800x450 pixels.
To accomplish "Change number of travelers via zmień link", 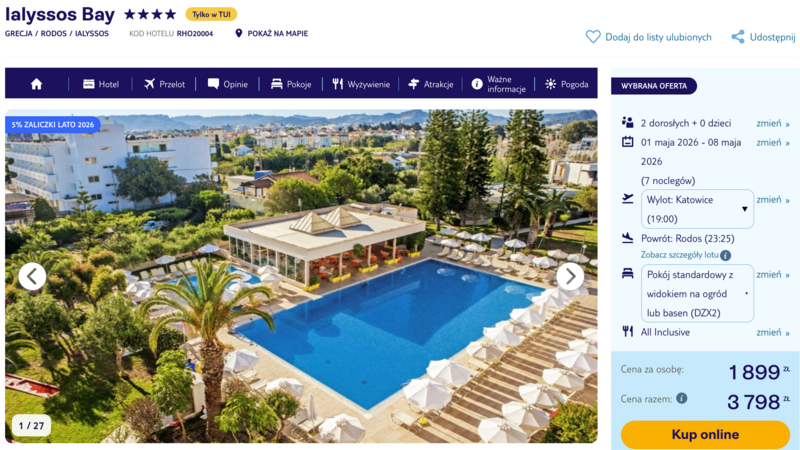I will click(772, 123).
